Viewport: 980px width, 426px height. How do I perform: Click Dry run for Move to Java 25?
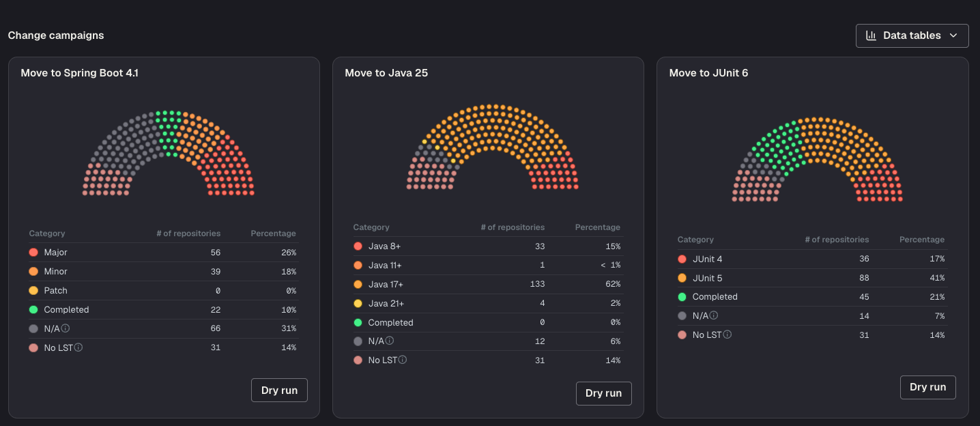(603, 393)
